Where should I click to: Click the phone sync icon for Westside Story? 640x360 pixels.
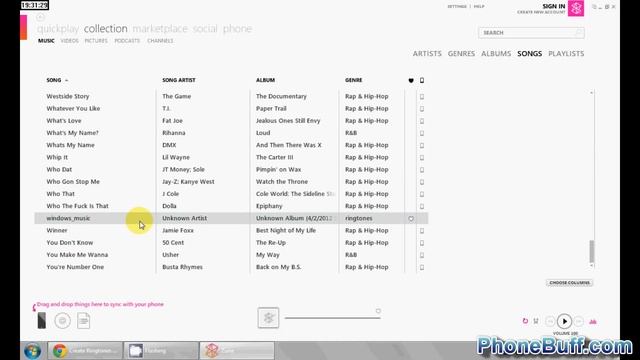coord(422,97)
